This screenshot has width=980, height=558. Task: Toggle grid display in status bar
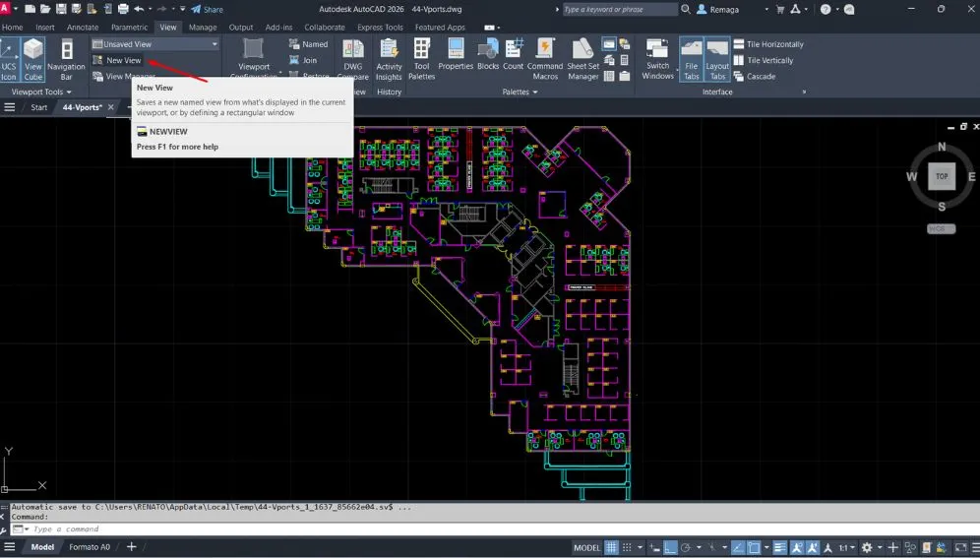[x=611, y=547]
